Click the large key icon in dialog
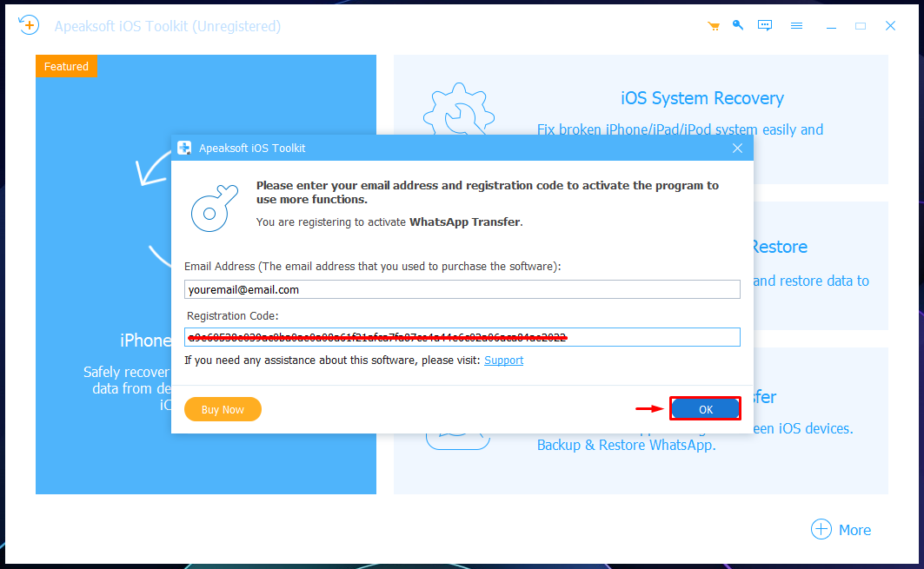 coord(215,208)
